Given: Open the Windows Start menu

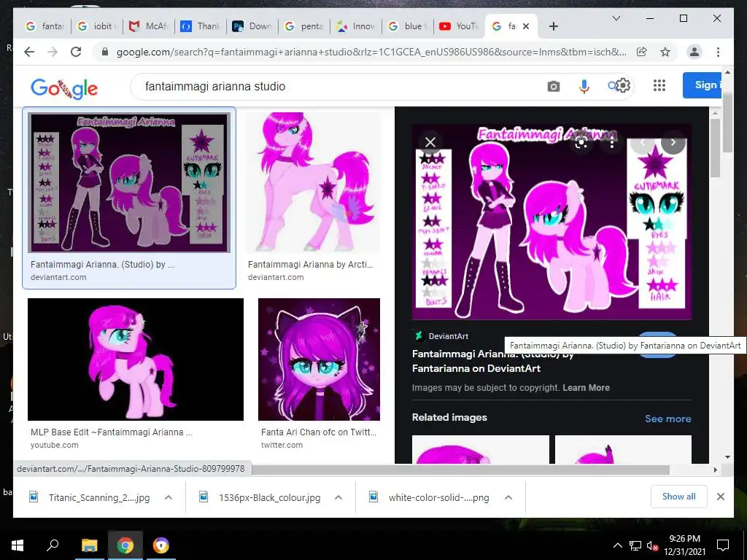Looking at the screenshot, I should tap(18, 545).
